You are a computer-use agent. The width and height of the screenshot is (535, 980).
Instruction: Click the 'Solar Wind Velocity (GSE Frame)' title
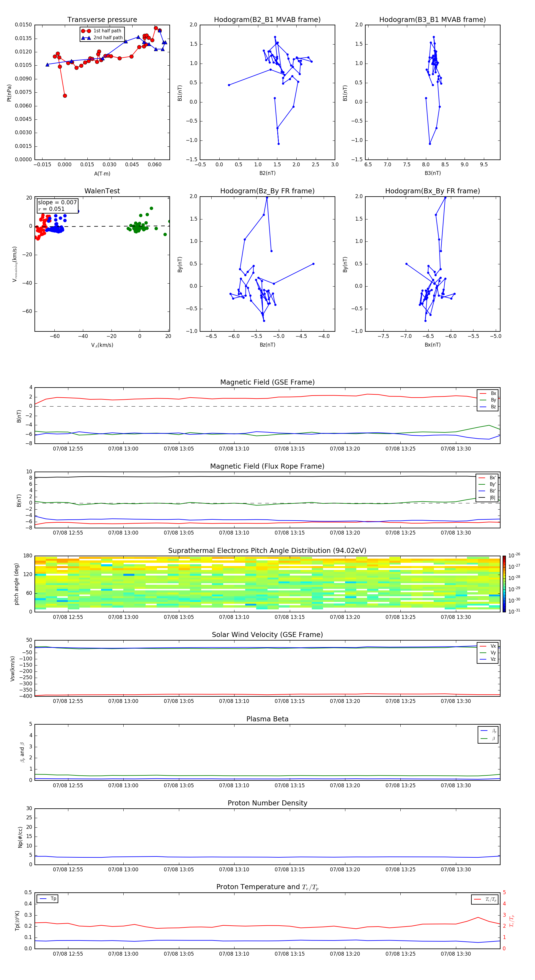(x=267, y=635)
